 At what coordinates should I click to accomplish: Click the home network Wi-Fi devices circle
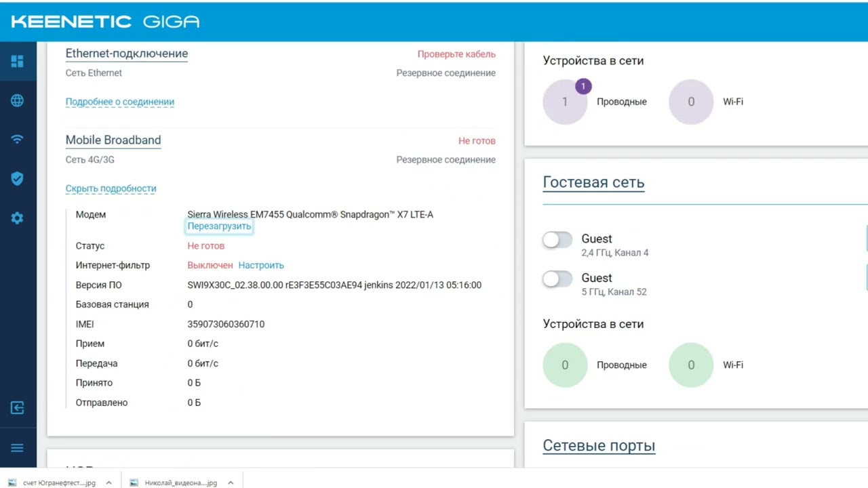tap(691, 102)
